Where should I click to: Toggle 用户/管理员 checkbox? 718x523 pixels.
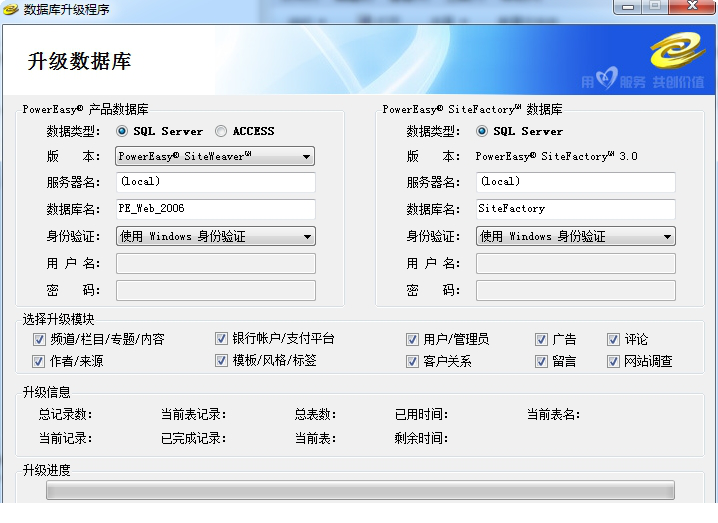click(412, 339)
